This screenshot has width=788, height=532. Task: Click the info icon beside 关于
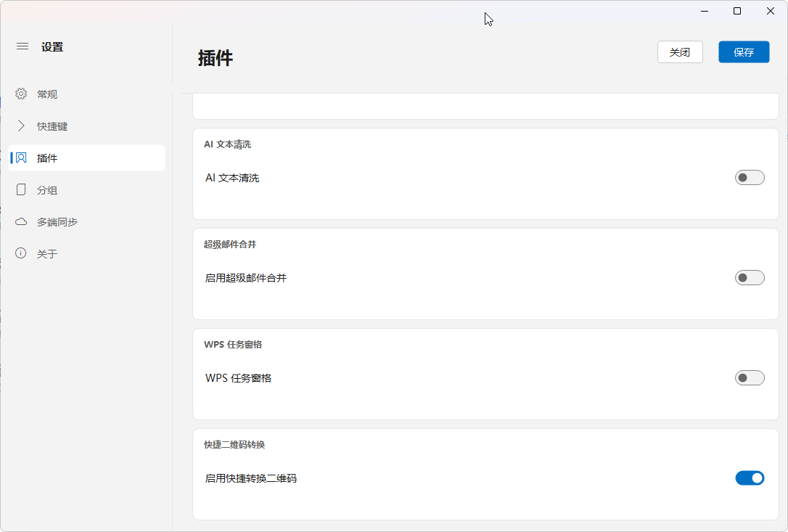point(21,253)
